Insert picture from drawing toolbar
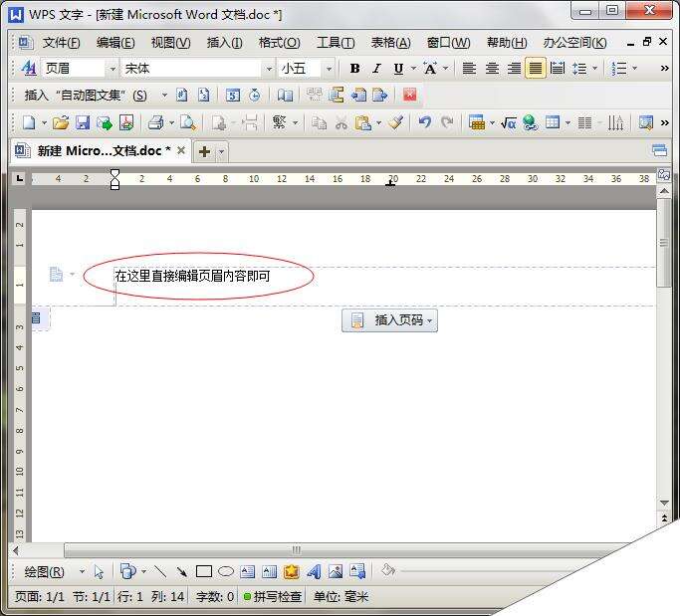Screen dimensions: 680x616 (336, 572)
